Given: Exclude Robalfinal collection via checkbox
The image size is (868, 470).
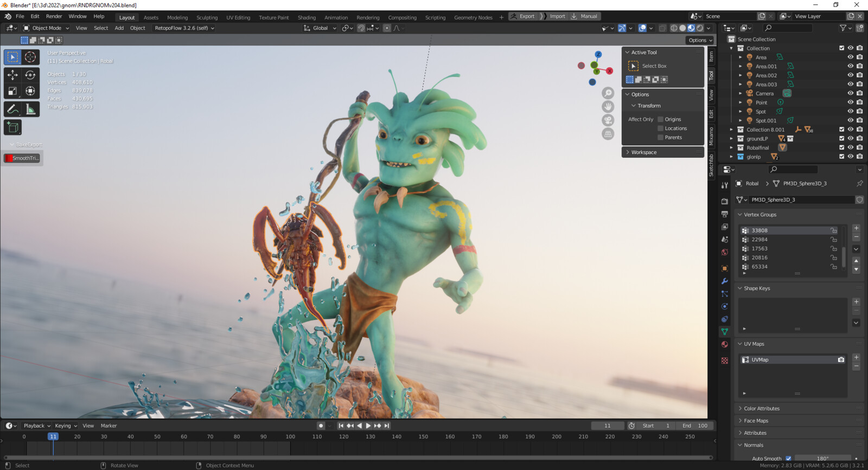Looking at the screenshot, I should [842, 147].
